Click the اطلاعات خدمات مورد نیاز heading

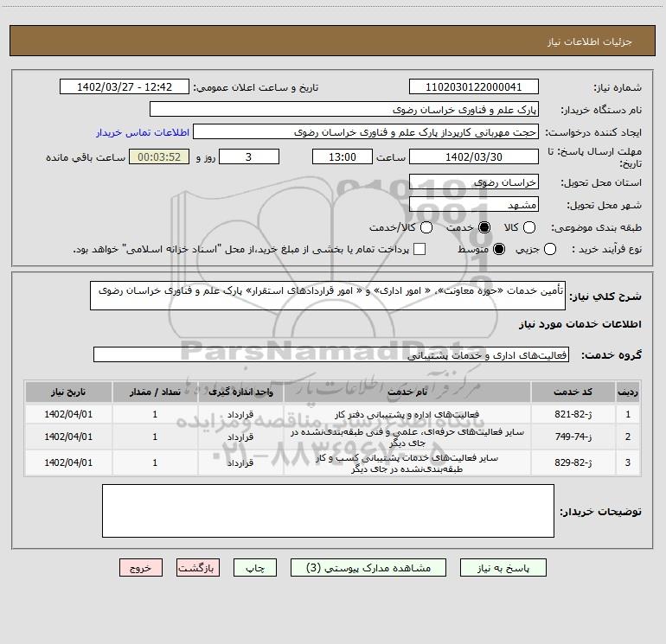[580, 324]
